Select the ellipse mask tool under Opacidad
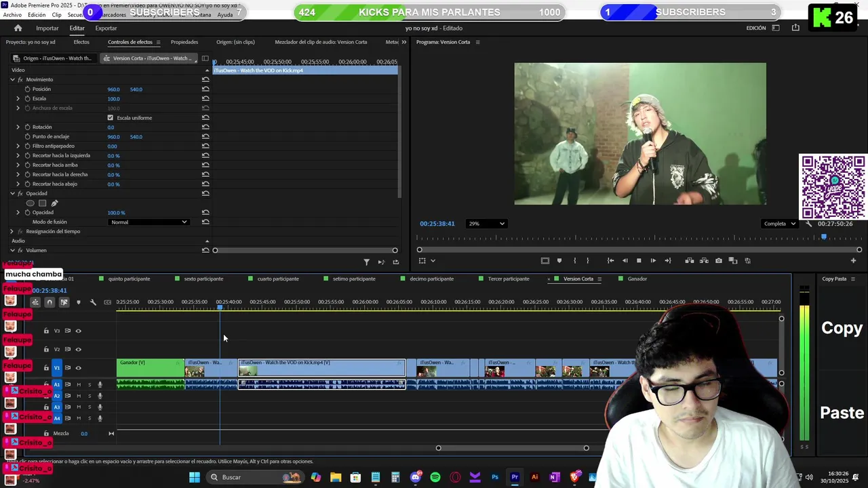 [x=30, y=203]
